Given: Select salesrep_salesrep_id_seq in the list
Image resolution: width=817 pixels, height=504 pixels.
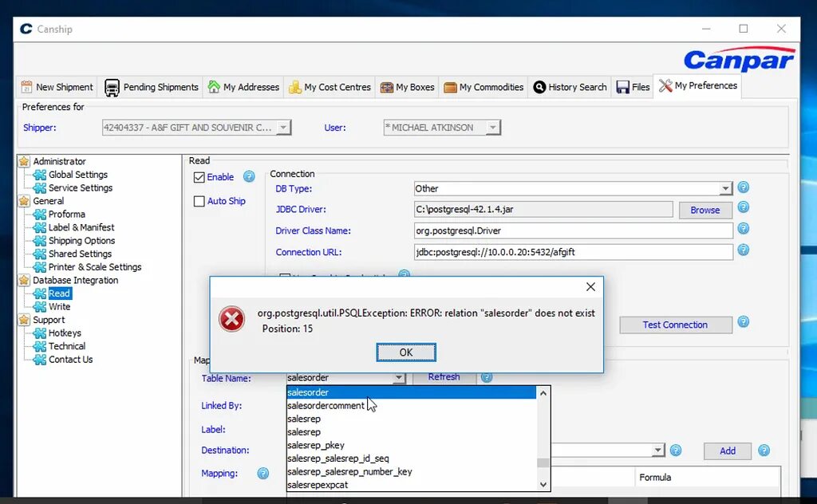Looking at the screenshot, I should coord(411,459).
